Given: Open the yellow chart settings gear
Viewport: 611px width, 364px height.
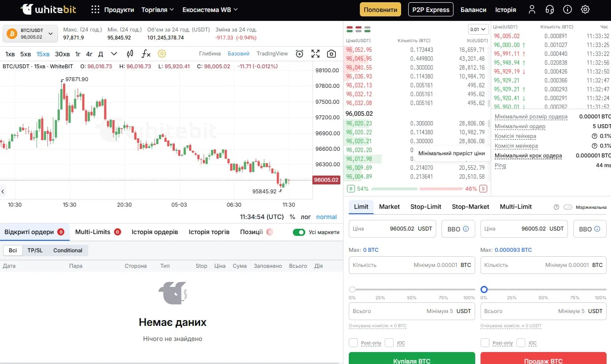Looking at the screenshot, I should click(162, 54).
